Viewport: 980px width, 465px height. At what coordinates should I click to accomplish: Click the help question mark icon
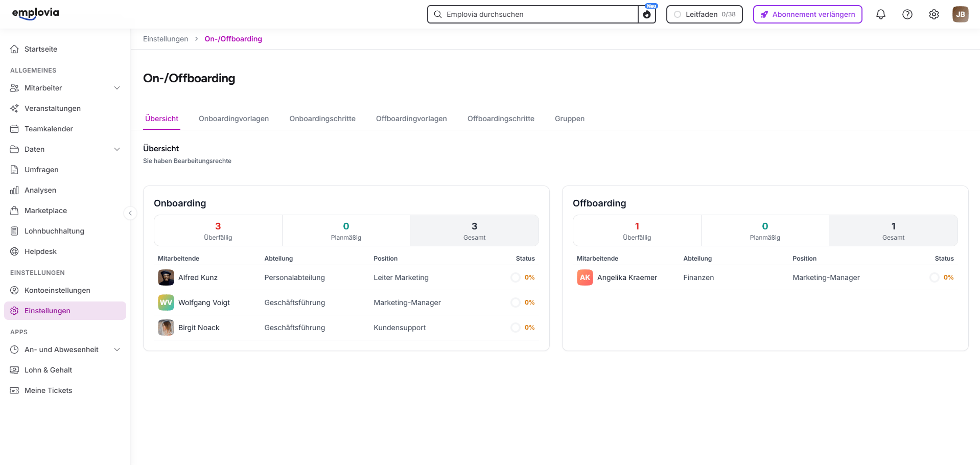[907, 14]
